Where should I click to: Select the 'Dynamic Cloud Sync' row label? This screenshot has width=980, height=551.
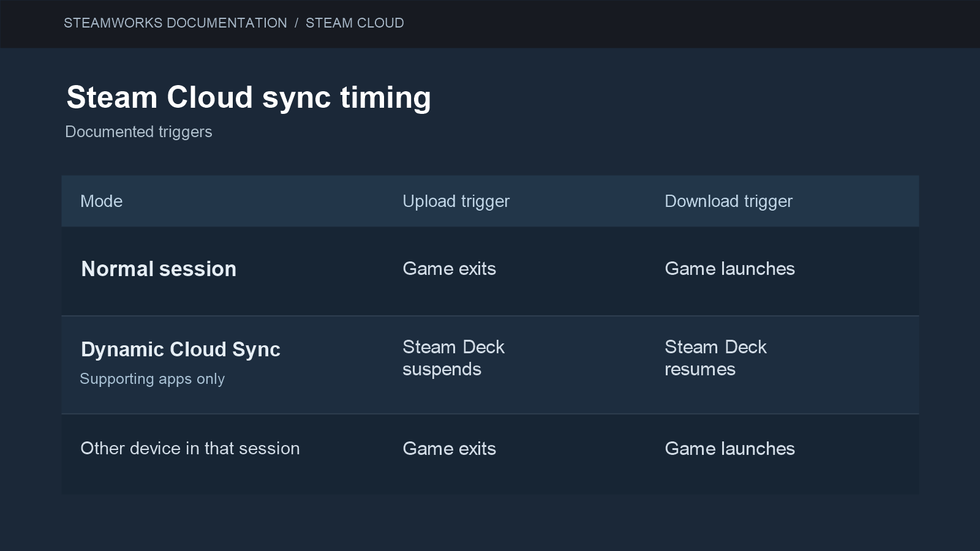[x=181, y=350]
